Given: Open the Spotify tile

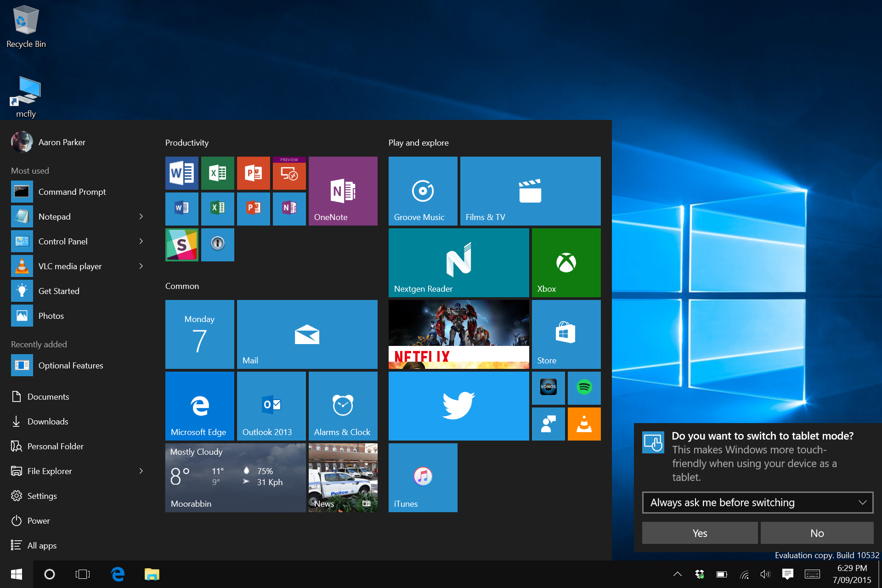Looking at the screenshot, I should (x=584, y=388).
